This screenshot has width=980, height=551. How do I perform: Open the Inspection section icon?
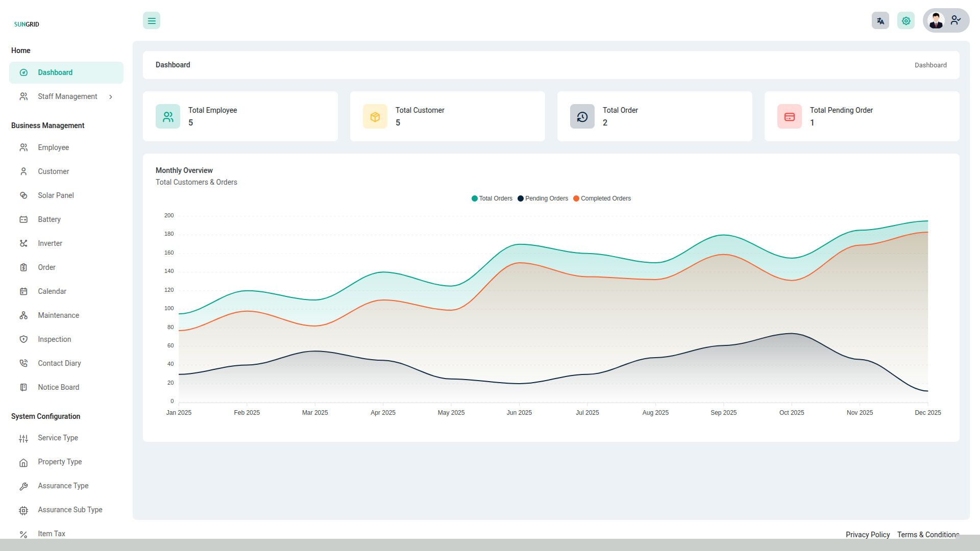[23, 339]
